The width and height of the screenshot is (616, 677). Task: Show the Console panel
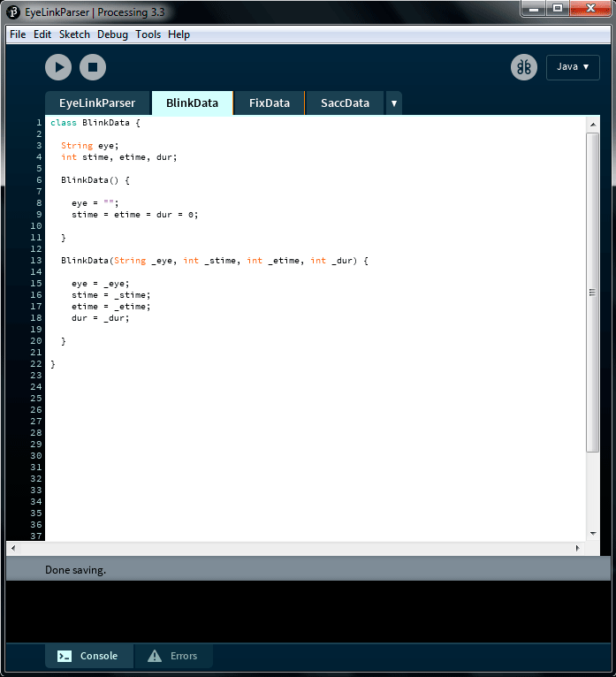(x=88, y=656)
